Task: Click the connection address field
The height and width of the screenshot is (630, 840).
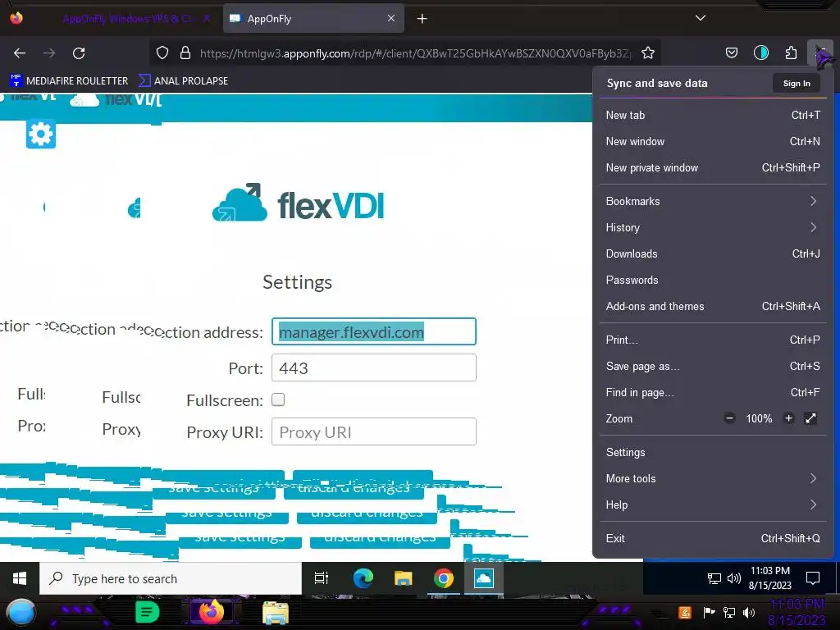Action: [x=374, y=331]
